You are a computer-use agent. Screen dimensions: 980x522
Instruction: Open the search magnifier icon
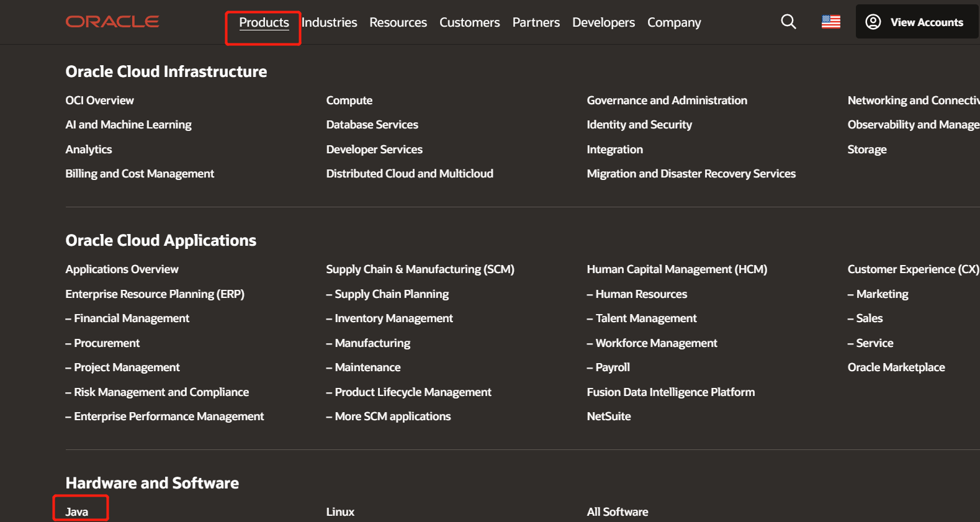788,22
